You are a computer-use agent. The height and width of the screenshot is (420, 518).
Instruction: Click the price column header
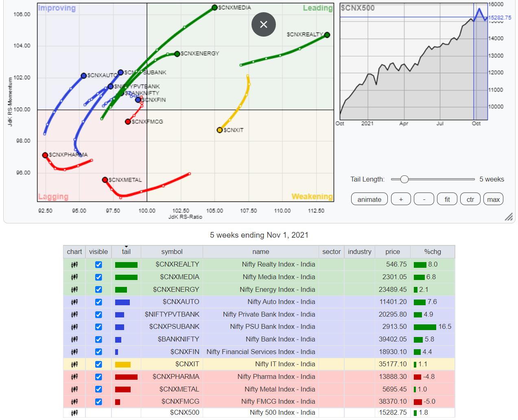pyautogui.click(x=392, y=252)
